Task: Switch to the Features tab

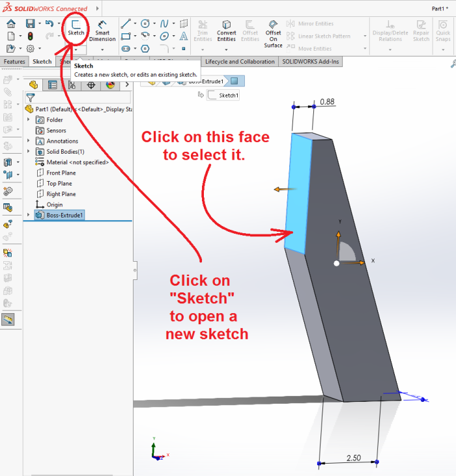Action: pos(14,62)
